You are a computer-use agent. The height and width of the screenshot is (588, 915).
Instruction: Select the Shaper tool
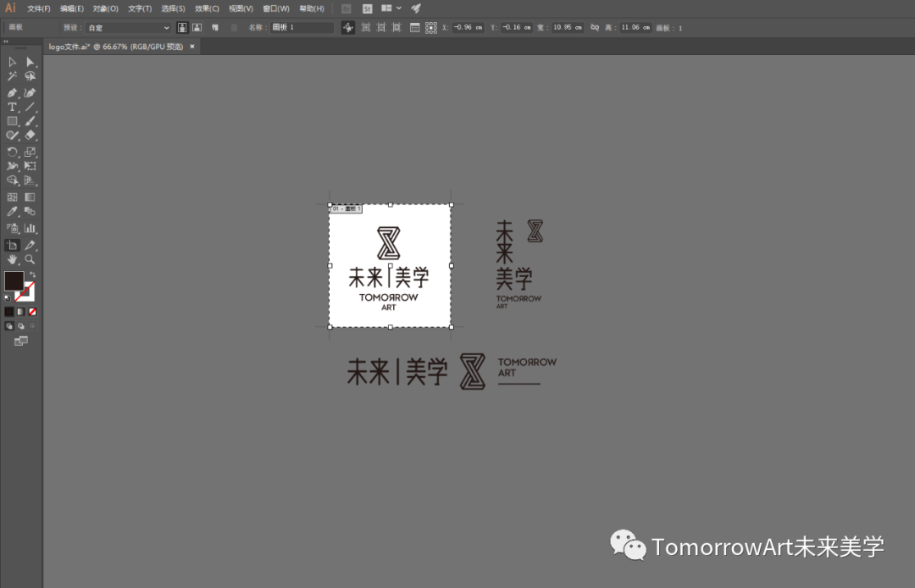click(x=12, y=136)
